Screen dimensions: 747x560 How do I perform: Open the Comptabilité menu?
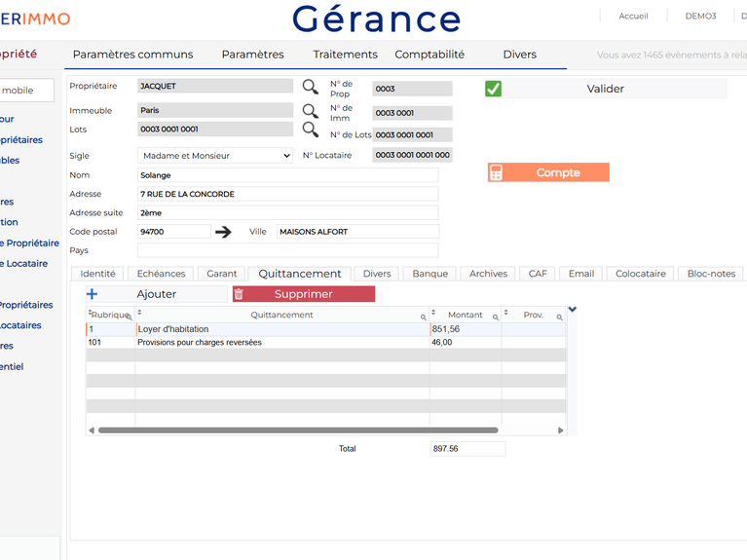(x=430, y=55)
